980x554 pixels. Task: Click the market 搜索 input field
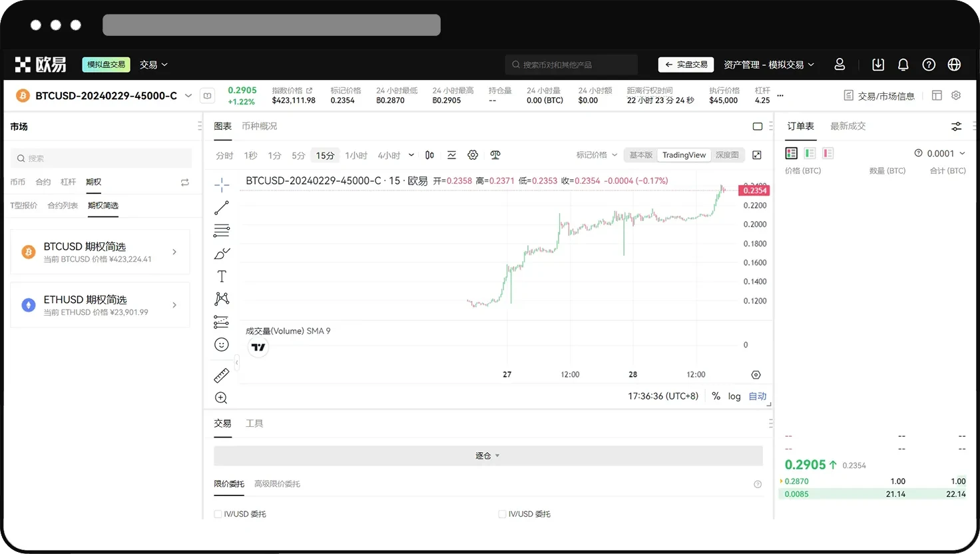101,158
